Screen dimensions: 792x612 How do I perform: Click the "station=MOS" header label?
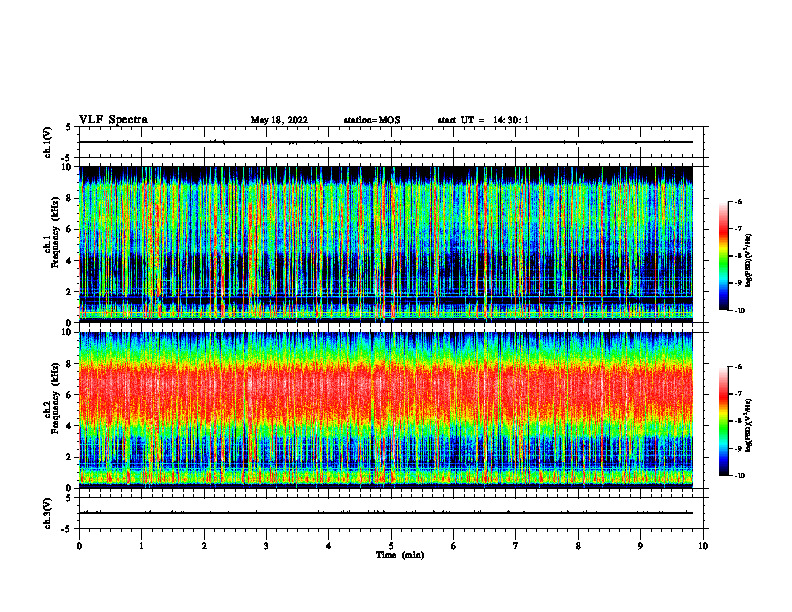[x=372, y=120]
